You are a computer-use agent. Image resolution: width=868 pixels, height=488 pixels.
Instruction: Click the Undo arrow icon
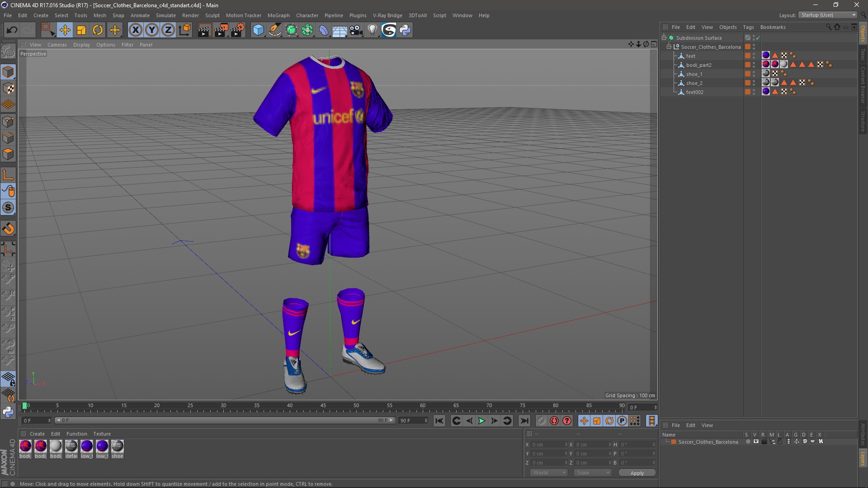click(x=12, y=30)
